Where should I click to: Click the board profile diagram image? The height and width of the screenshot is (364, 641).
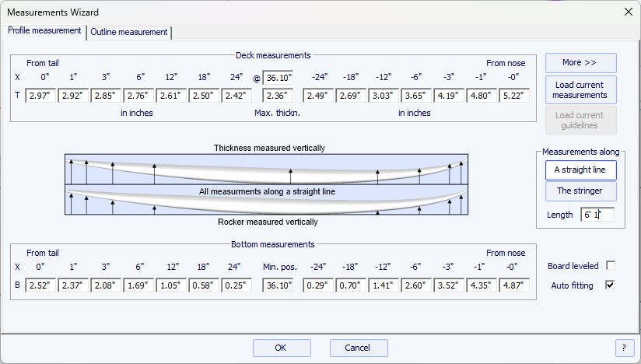point(267,184)
